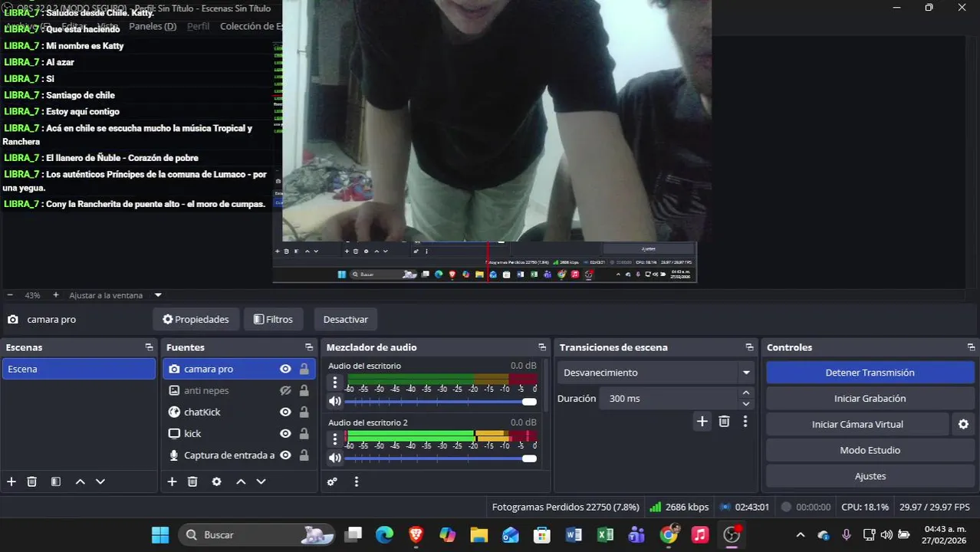Click Iniciar Grabación
Image resolution: width=980 pixels, height=552 pixels.
870,399
